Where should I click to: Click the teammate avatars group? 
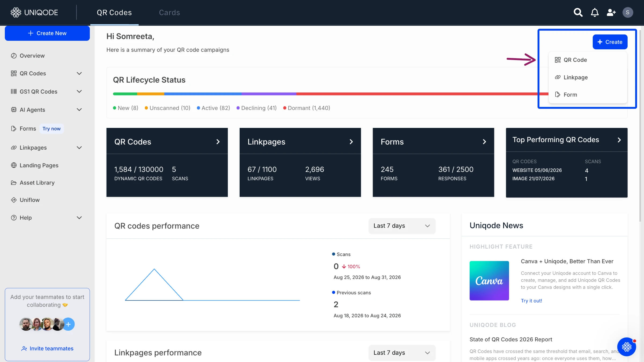pyautogui.click(x=42, y=324)
